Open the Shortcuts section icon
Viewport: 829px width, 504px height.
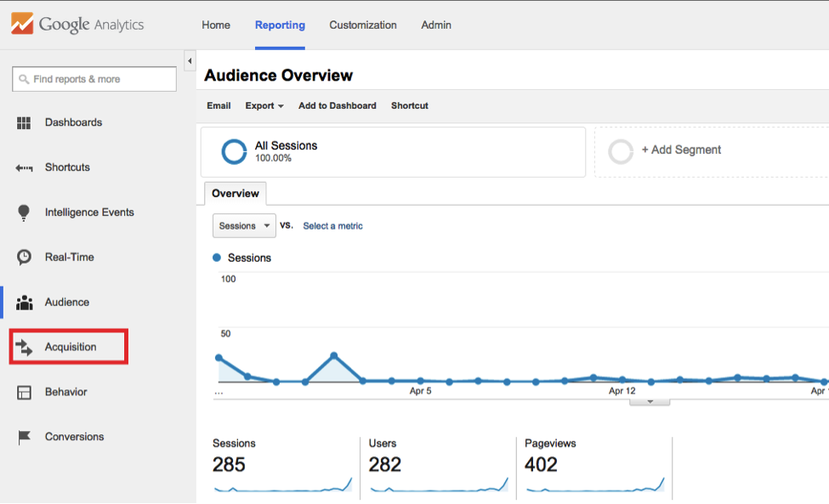tap(24, 167)
